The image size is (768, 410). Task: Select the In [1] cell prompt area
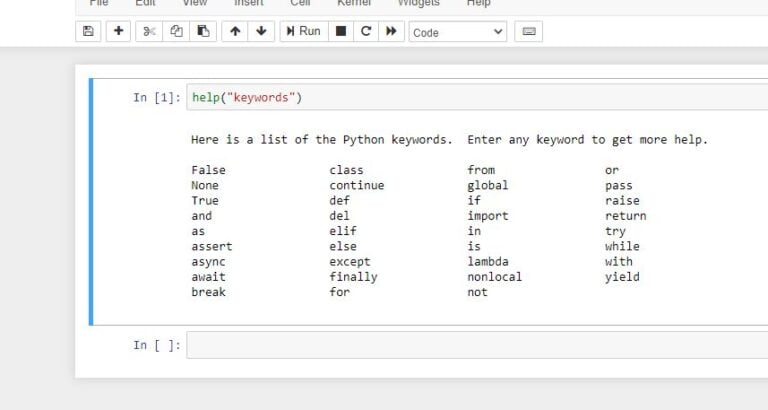(157, 97)
